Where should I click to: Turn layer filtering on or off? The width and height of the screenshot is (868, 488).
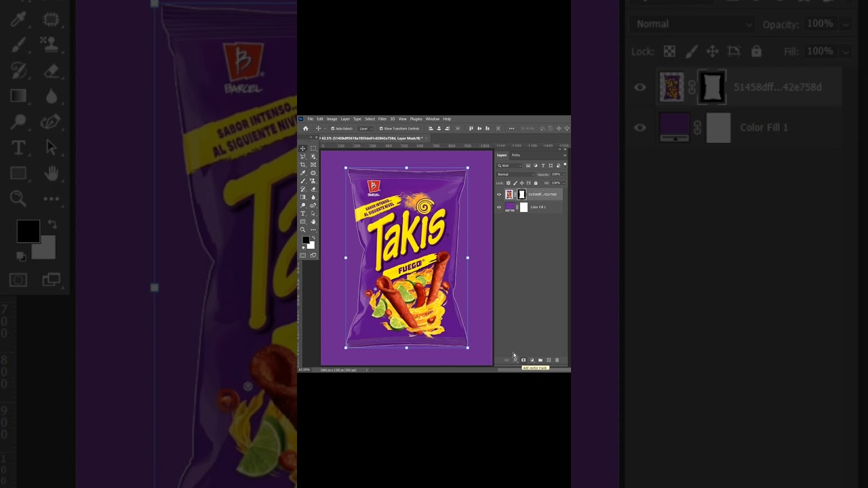pos(565,164)
